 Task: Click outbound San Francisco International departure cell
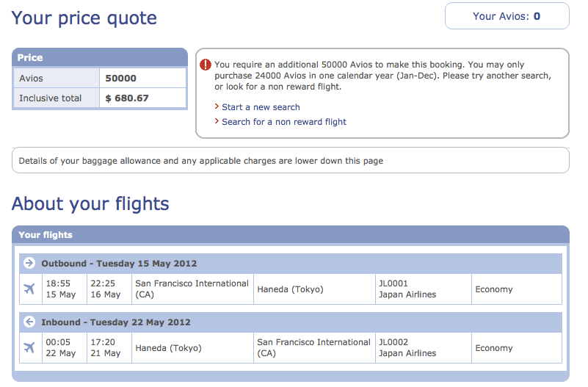[192, 289]
